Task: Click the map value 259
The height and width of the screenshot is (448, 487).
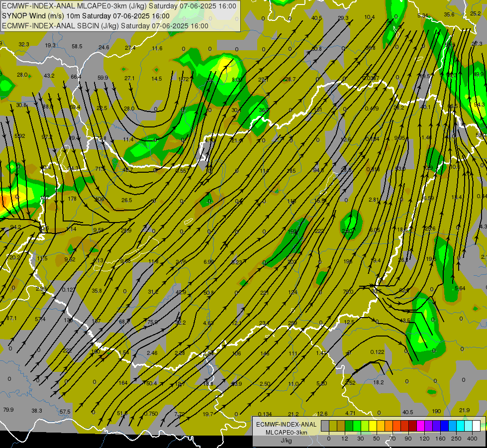Action: [292, 323]
